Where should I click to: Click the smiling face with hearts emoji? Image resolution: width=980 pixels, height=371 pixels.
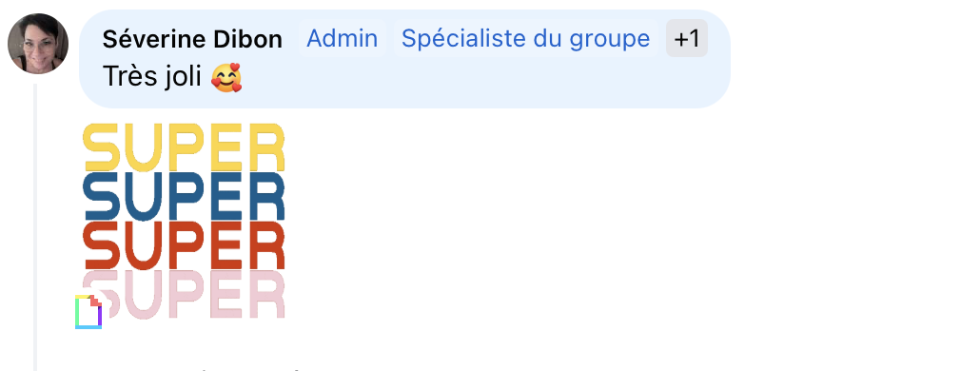[226, 77]
